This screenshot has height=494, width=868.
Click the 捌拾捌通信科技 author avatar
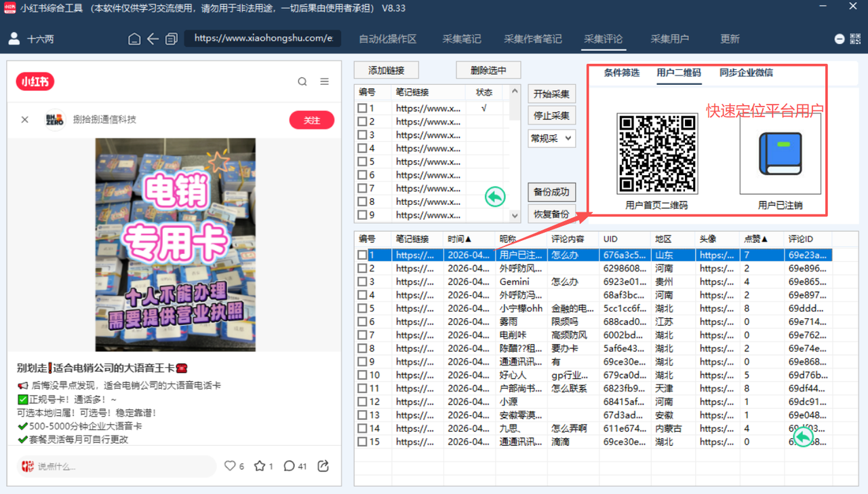pyautogui.click(x=55, y=119)
